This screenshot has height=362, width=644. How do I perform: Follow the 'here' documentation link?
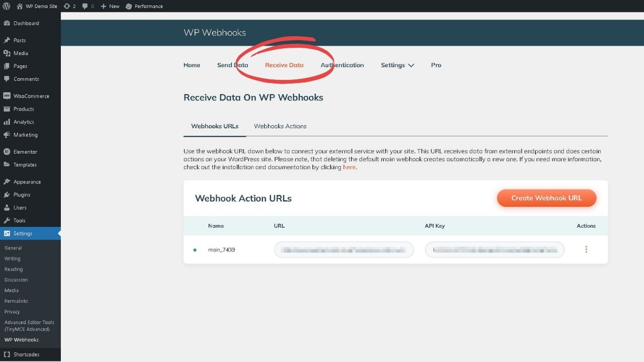coord(349,167)
